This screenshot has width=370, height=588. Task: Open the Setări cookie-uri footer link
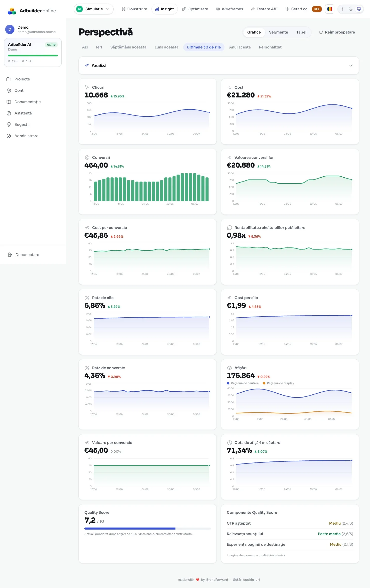[x=246, y=579]
